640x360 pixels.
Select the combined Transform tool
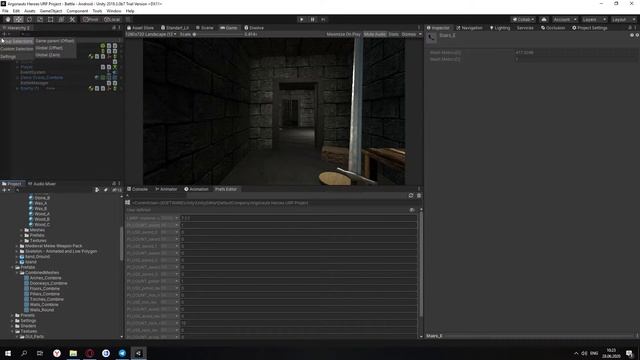point(61,20)
